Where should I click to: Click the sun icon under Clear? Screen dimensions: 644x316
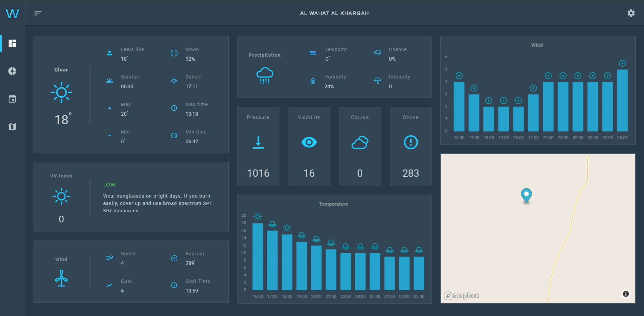tap(61, 92)
